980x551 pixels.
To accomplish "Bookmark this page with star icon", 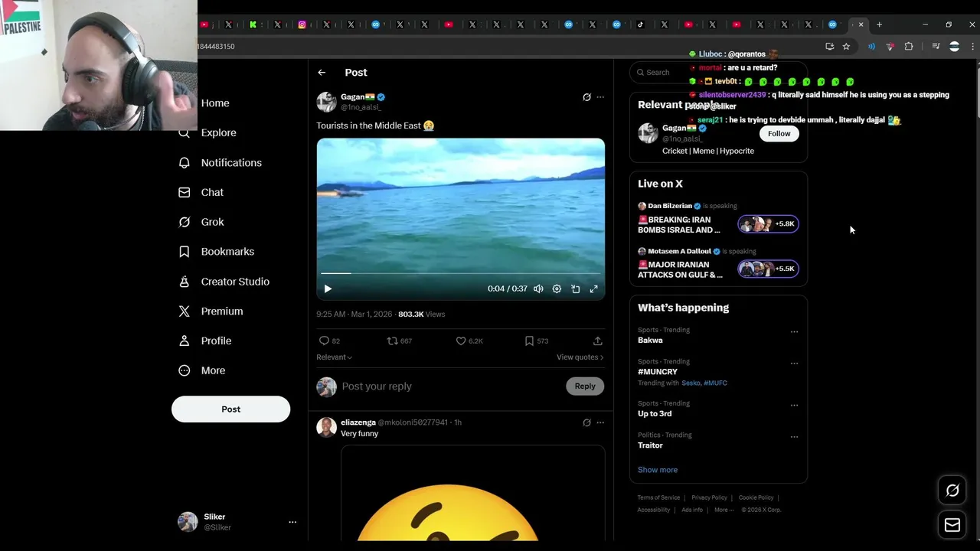I will (x=846, y=47).
